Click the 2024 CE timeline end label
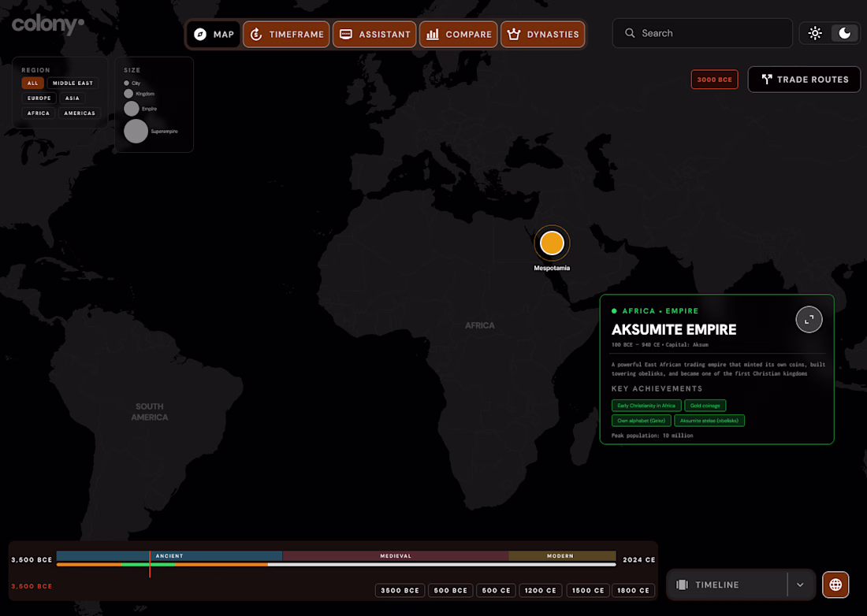867x616 pixels. click(638, 559)
